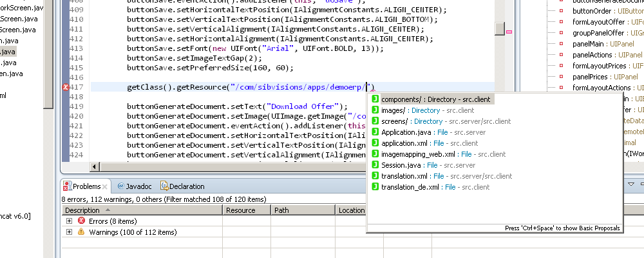Click the buttonSave.setVerticalTextPosition line
Viewport: 644px width, 258px height.
coord(283,19)
